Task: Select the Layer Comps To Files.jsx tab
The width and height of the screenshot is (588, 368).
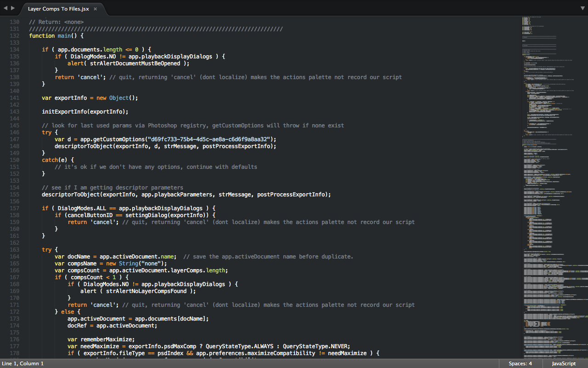Action: pos(57,8)
